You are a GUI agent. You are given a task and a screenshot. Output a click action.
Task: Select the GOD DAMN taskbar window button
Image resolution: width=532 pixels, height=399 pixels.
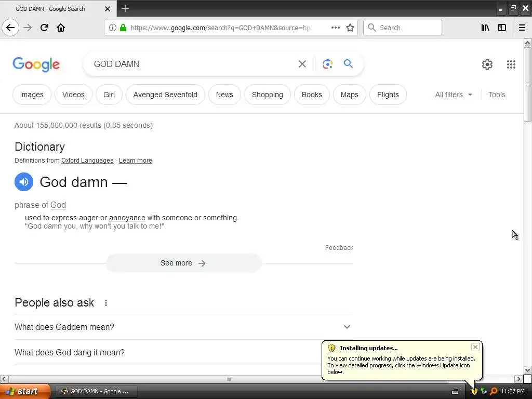tap(97, 391)
